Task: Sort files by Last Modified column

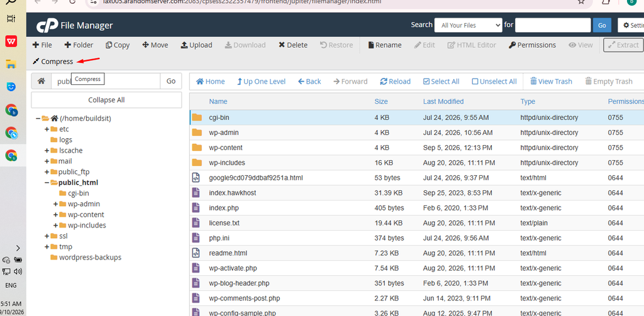Action: (x=443, y=101)
